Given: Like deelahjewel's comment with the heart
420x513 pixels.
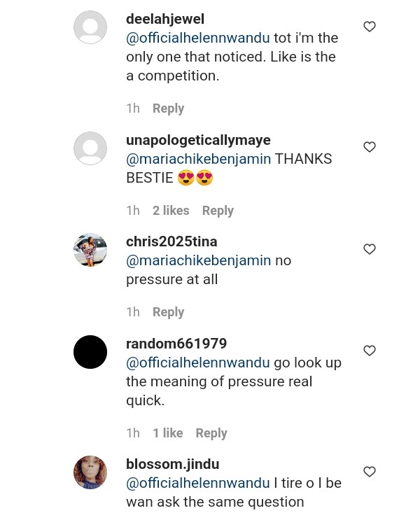Looking at the screenshot, I should (370, 27).
